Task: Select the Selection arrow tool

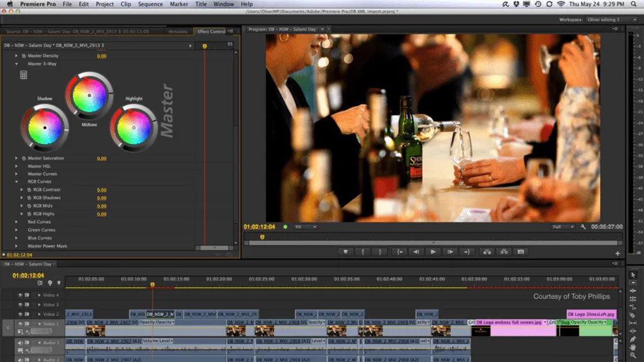Action: (x=633, y=275)
